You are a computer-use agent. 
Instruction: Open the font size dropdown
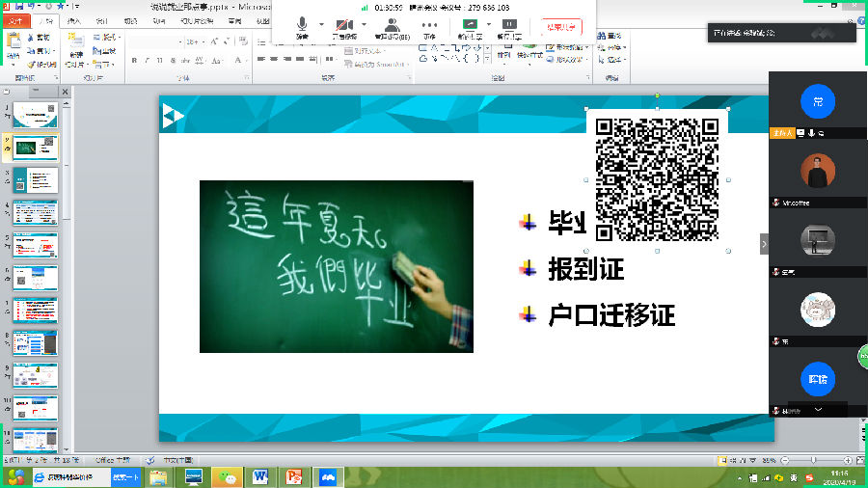(x=198, y=41)
